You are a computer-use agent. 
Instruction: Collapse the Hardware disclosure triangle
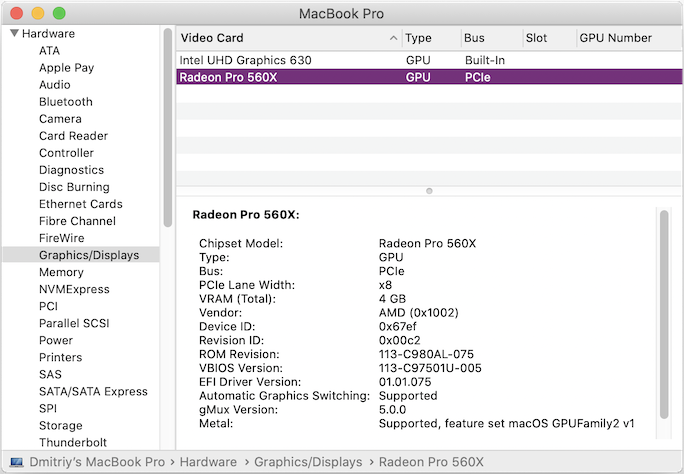click(x=14, y=34)
